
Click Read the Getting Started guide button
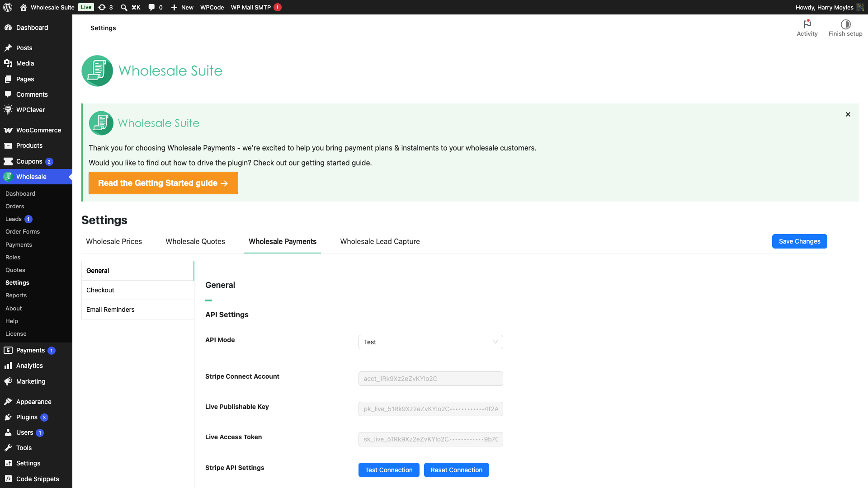click(x=163, y=183)
